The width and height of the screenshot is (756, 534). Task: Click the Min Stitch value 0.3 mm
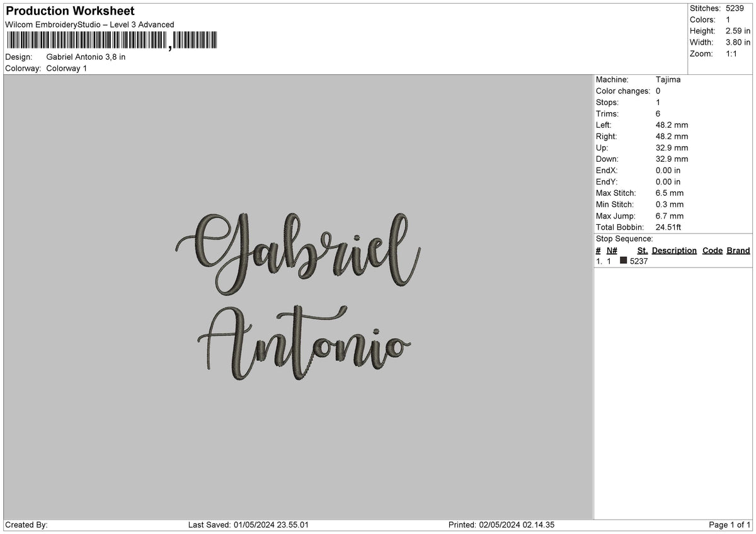click(670, 204)
